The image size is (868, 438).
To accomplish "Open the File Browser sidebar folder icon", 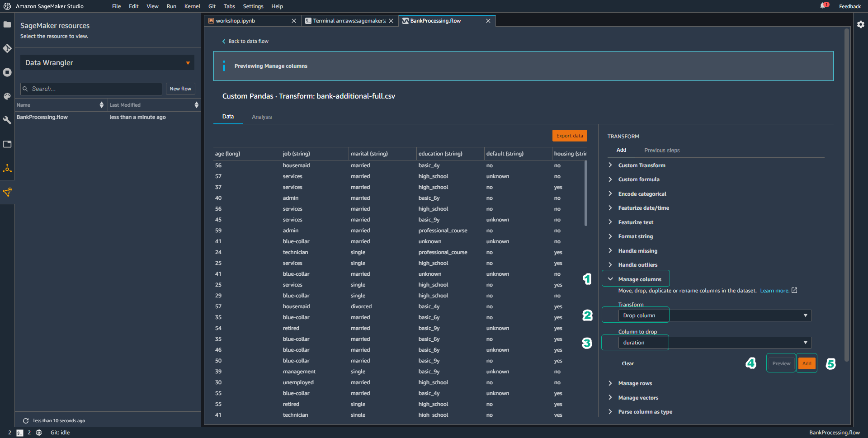I will 7,24.
